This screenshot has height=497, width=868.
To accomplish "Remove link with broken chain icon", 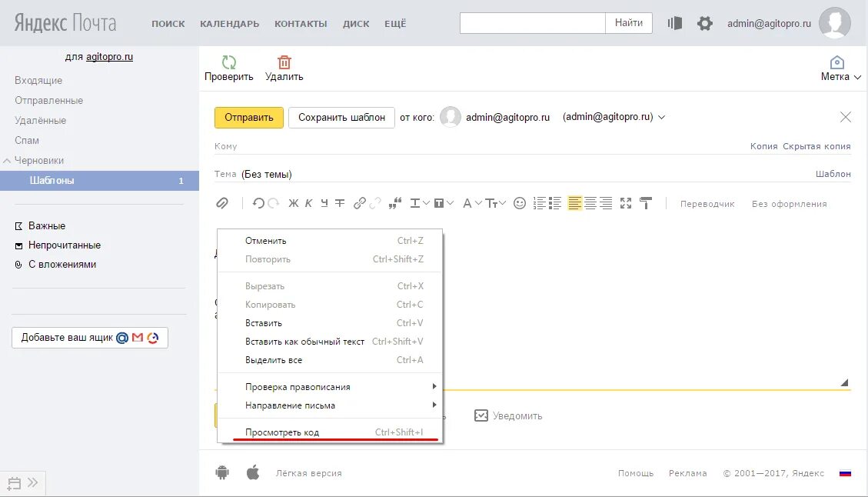I will coord(374,203).
